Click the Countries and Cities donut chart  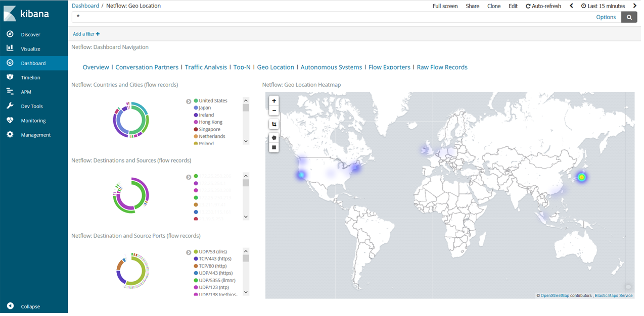point(130,120)
